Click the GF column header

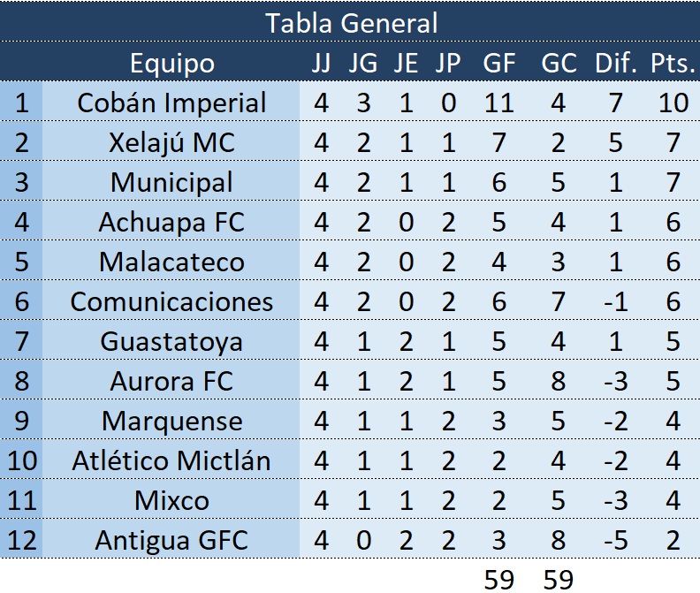pos(499,64)
